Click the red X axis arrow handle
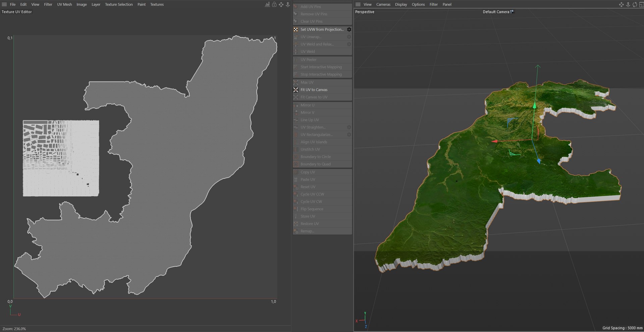This screenshot has height=332, width=644. point(494,142)
